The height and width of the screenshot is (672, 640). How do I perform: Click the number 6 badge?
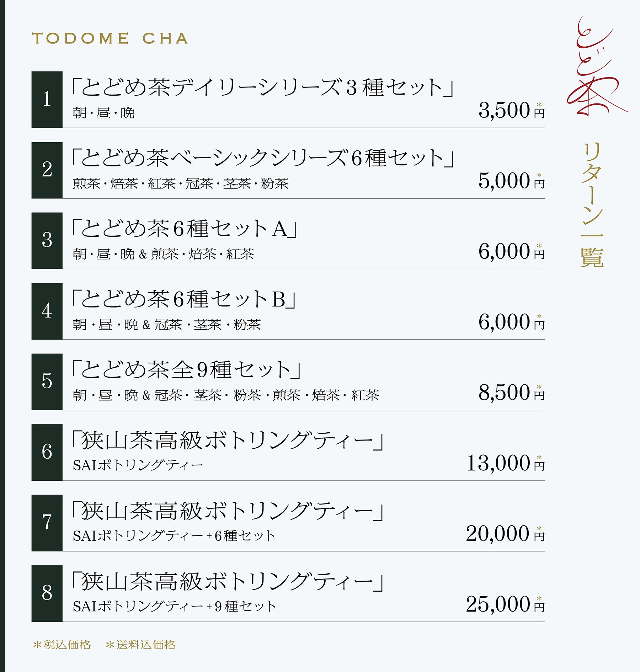47,452
